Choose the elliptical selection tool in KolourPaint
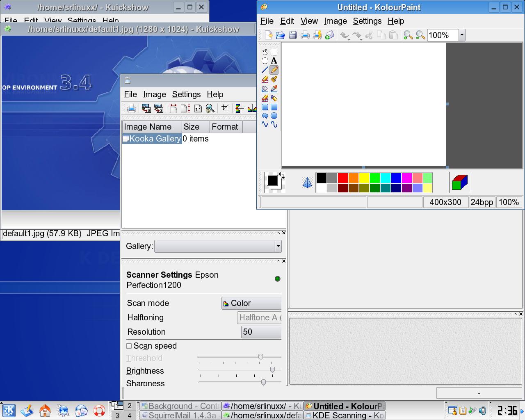This screenshot has height=420, width=525. coord(265,61)
